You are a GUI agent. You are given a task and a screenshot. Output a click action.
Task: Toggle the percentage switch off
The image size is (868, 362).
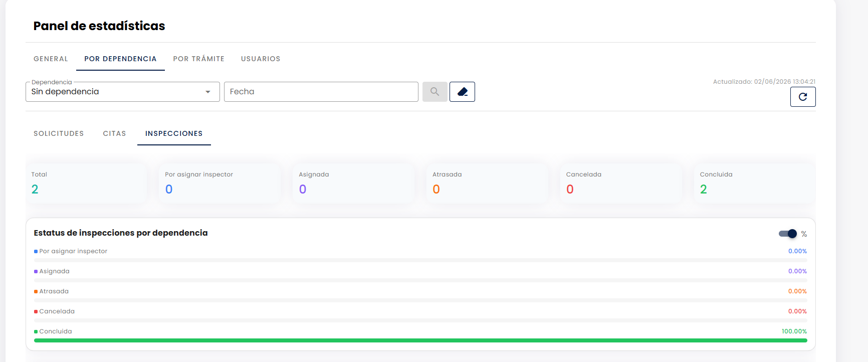pos(788,234)
